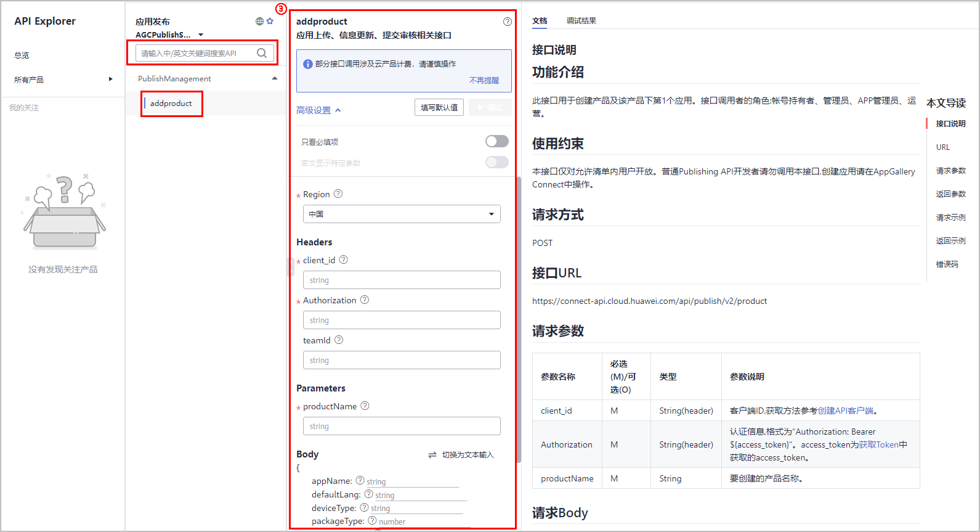This screenshot has height=532, width=980.
Task: Click the globe language icon
Action: [259, 22]
